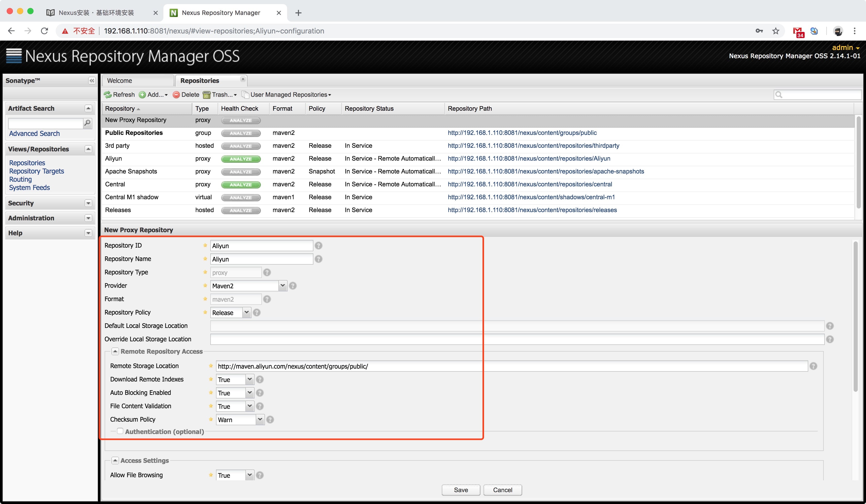Click the red Delete repository icon
866x504 pixels.
click(176, 95)
